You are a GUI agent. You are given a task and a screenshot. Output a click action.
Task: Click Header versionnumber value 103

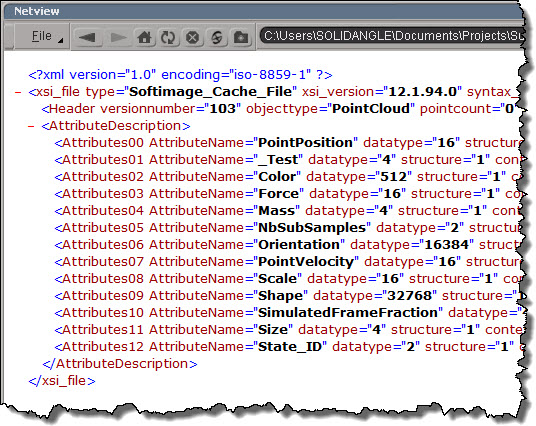click(222, 109)
